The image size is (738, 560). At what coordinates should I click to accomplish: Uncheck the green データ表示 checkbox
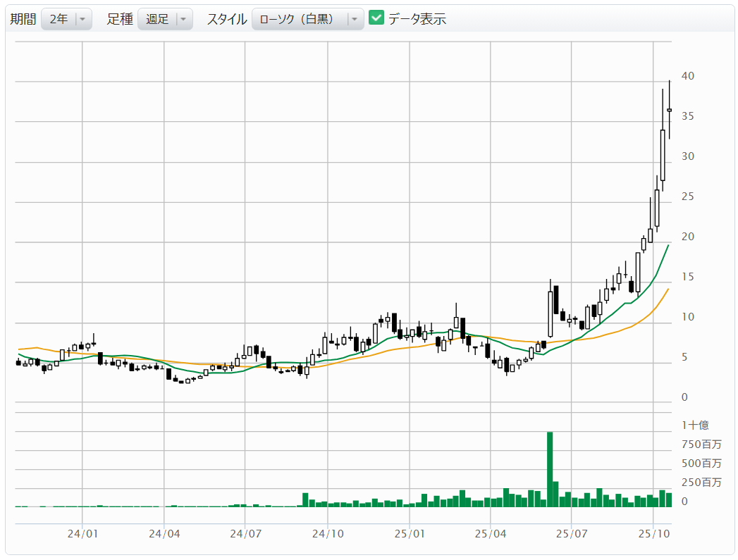coord(376,19)
